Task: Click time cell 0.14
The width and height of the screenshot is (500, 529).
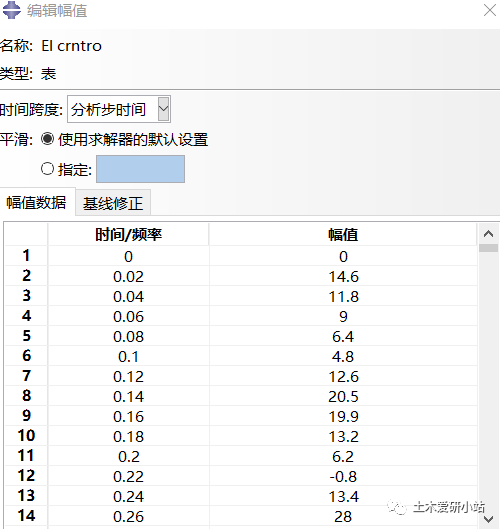Action: (128, 396)
